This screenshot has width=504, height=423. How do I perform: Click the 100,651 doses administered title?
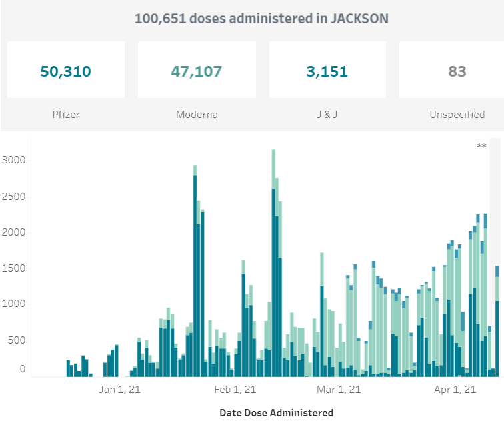261,18
